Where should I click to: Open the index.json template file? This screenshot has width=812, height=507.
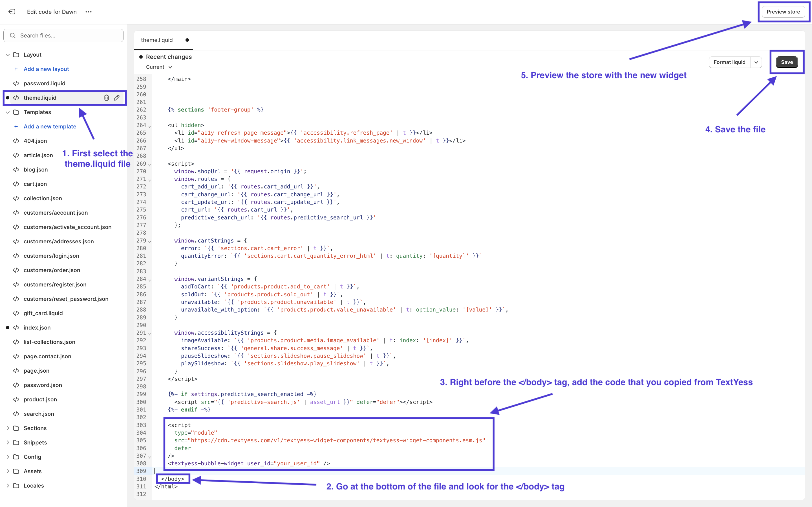pyautogui.click(x=37, y=328)
